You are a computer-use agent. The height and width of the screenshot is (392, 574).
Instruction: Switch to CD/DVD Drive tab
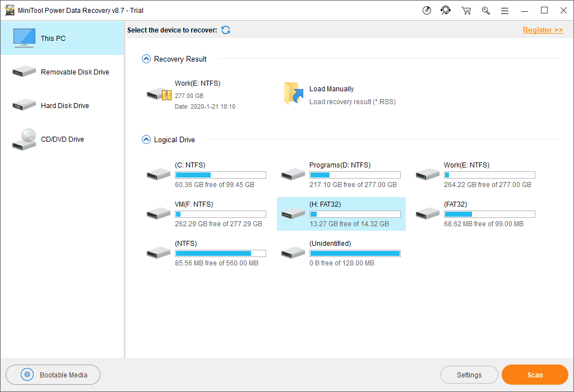point(62,139)
